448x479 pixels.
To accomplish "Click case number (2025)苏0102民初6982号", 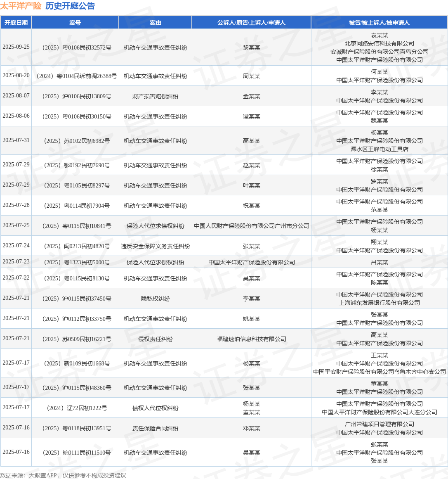I will (77, 141).
